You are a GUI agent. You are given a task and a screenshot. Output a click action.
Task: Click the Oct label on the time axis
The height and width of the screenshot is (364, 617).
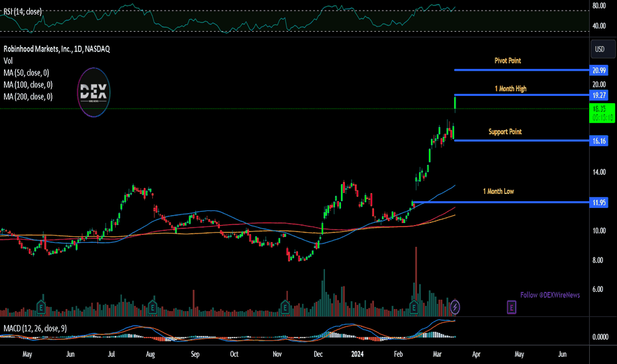(234, 354)
